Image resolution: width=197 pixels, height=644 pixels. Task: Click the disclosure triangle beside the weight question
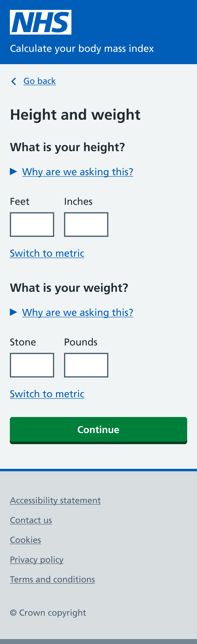tap(14, 312)
